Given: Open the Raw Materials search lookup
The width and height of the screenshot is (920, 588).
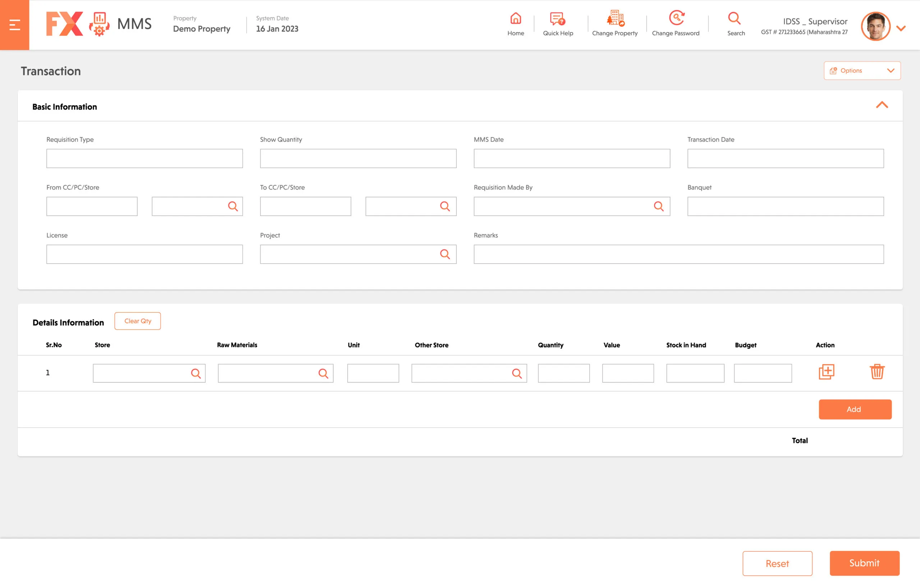Looking at the screenshot, I should [x=323, y=373].
